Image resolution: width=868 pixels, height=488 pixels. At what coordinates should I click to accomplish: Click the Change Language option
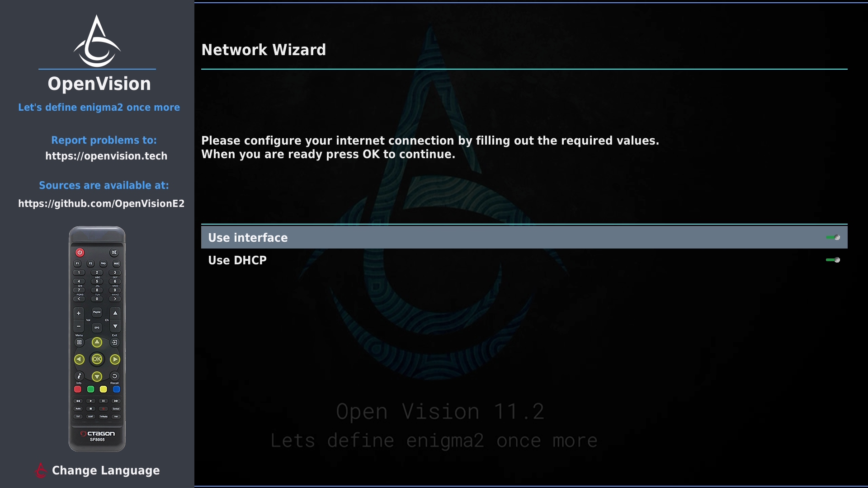[x=106, y=470]
